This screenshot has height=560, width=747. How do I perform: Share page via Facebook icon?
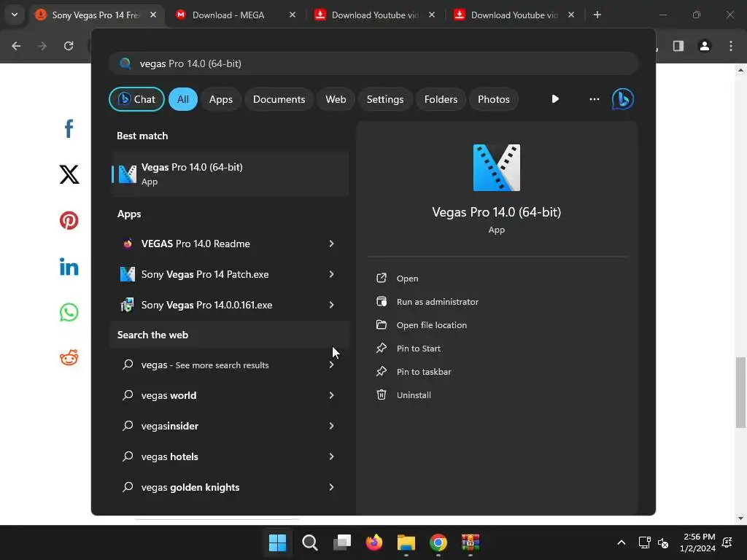click(69, 128)
